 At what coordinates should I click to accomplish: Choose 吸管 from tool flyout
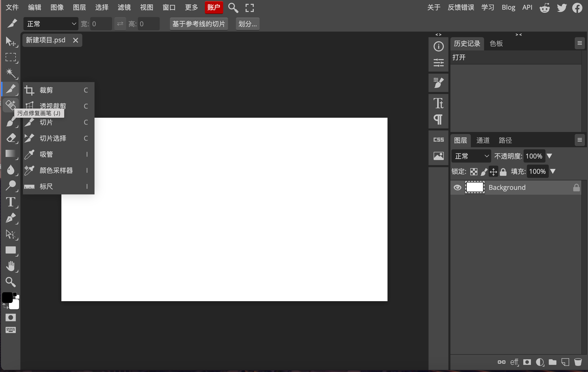59,154
